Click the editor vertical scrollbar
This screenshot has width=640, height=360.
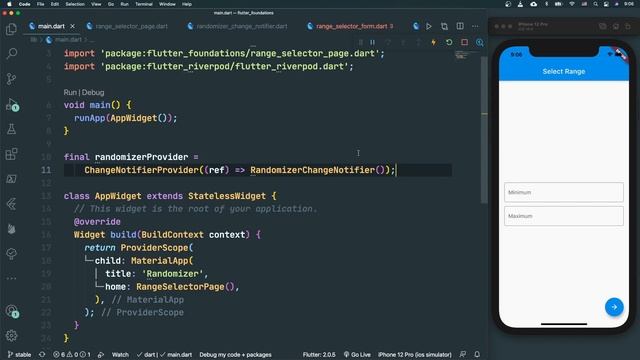(x=484, y=130)
